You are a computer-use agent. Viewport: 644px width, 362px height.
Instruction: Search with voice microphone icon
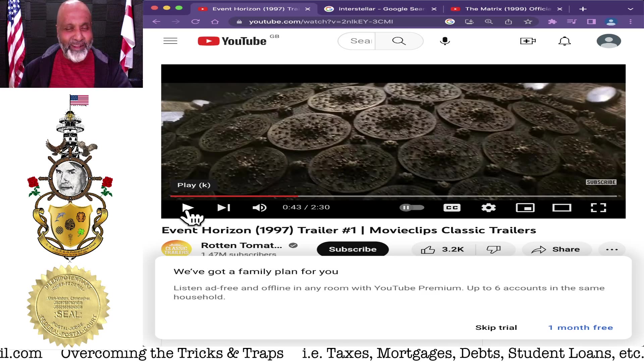point(445,41)
